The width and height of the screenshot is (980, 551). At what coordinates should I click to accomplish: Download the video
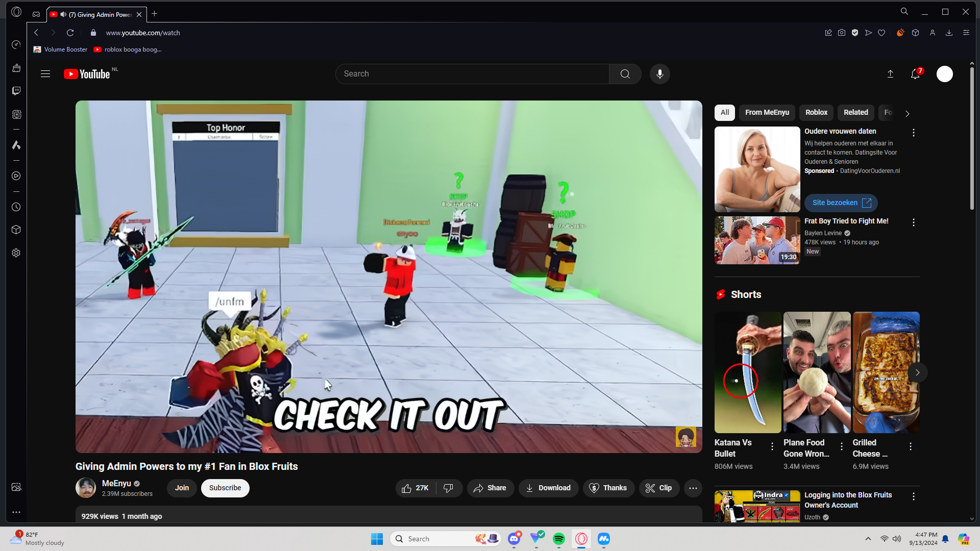tap(548, 488)
